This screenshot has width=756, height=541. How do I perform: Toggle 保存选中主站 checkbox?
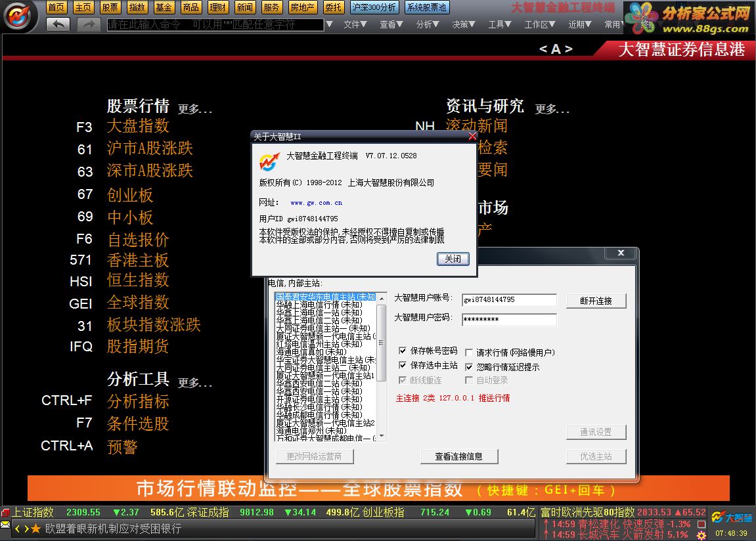click(403, 365)
